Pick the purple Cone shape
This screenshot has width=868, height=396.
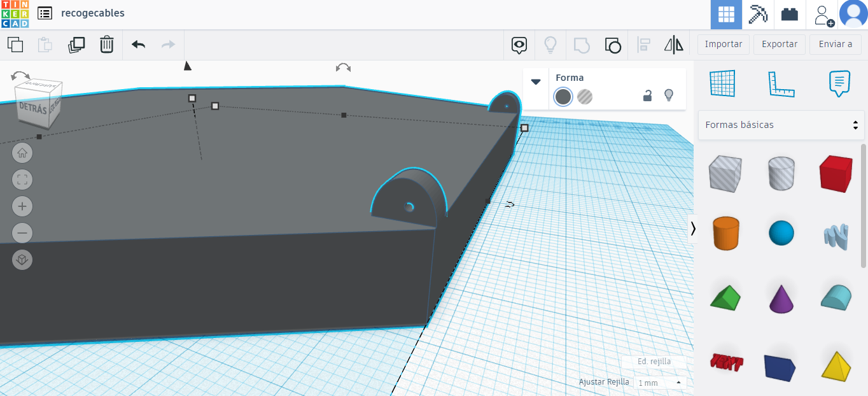[x=781, y=298]
